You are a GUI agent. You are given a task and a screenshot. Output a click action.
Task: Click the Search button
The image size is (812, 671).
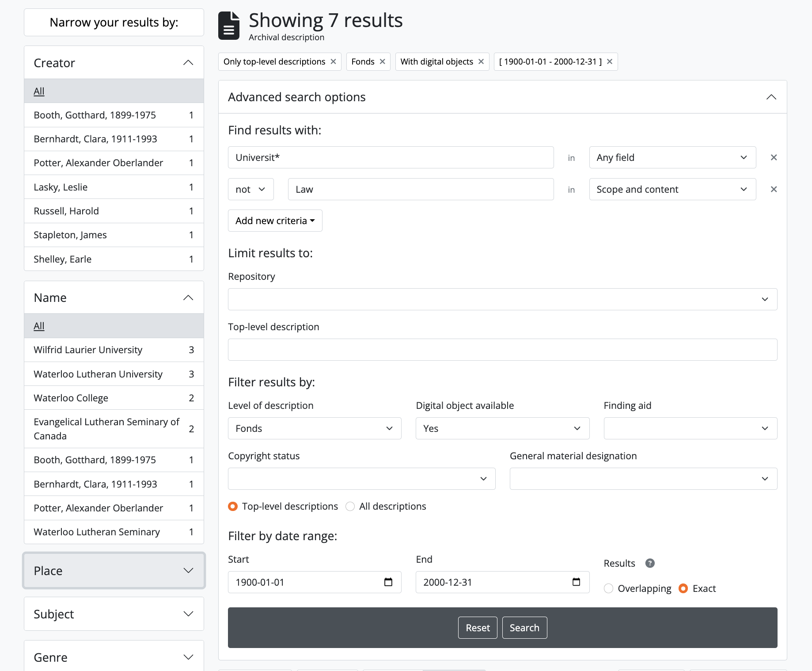tap(524, 628)
